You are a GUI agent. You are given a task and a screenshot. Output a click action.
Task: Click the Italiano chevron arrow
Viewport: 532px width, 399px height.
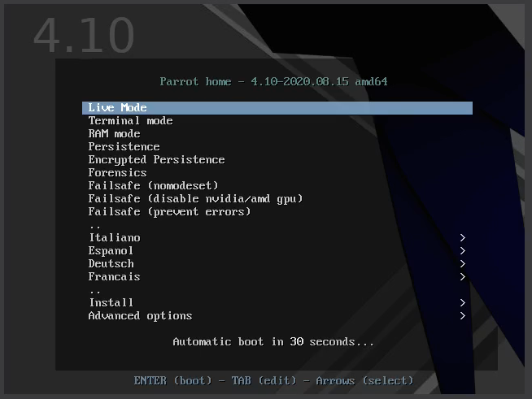(462, 238)
